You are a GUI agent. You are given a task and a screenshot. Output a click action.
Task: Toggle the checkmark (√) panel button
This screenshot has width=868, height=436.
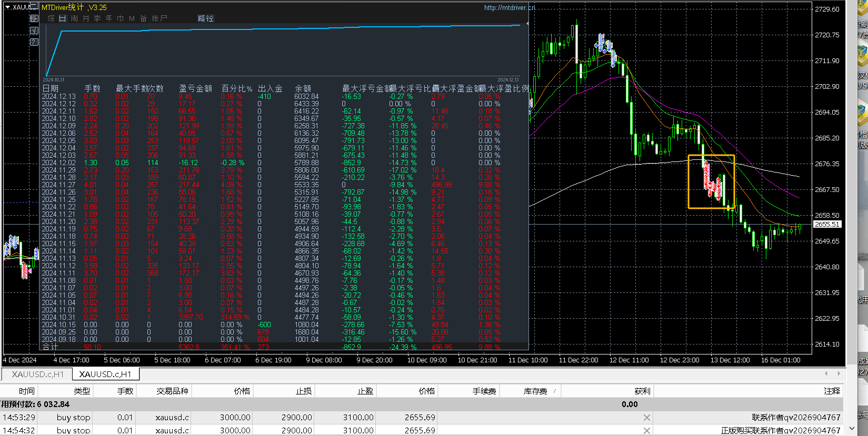[34, 30]
